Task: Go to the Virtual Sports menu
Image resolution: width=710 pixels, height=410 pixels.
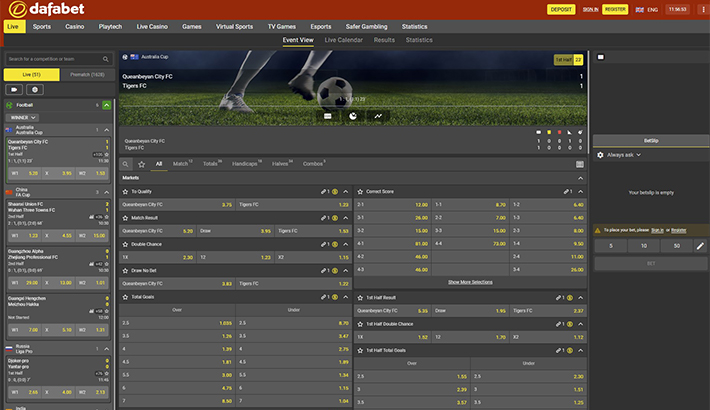Action: click(235, 27)
